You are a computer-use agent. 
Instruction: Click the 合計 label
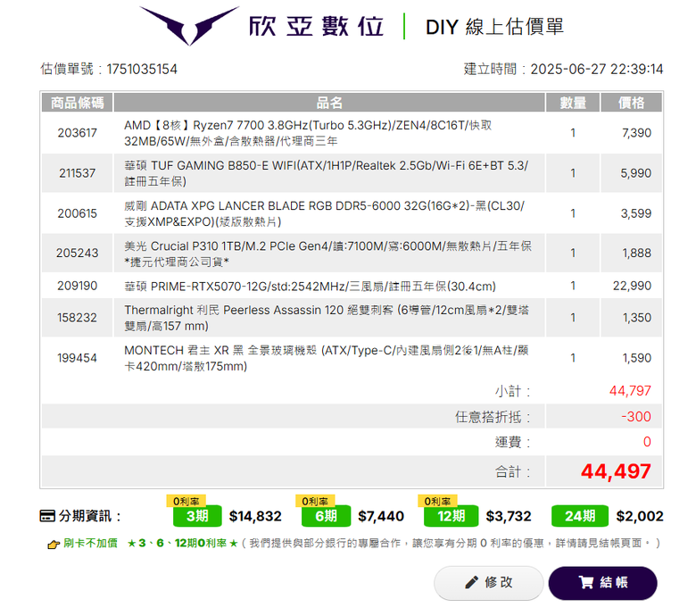(513, 471)
